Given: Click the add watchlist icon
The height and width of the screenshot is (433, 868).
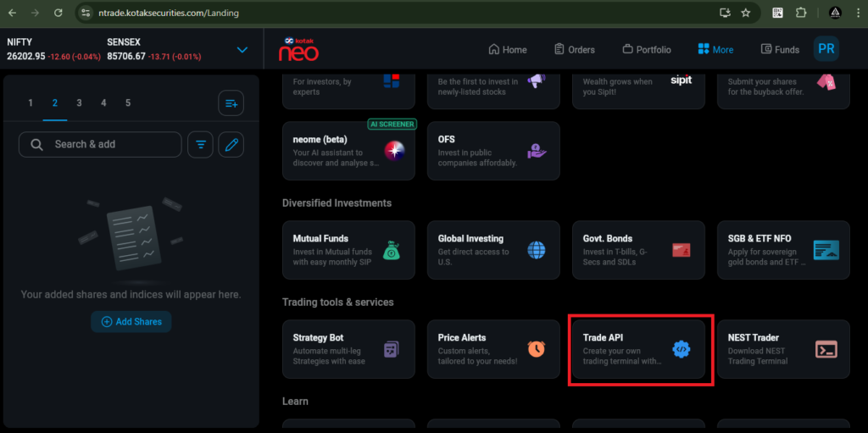Looking at the screenshot, I should [x=231, y=103].
